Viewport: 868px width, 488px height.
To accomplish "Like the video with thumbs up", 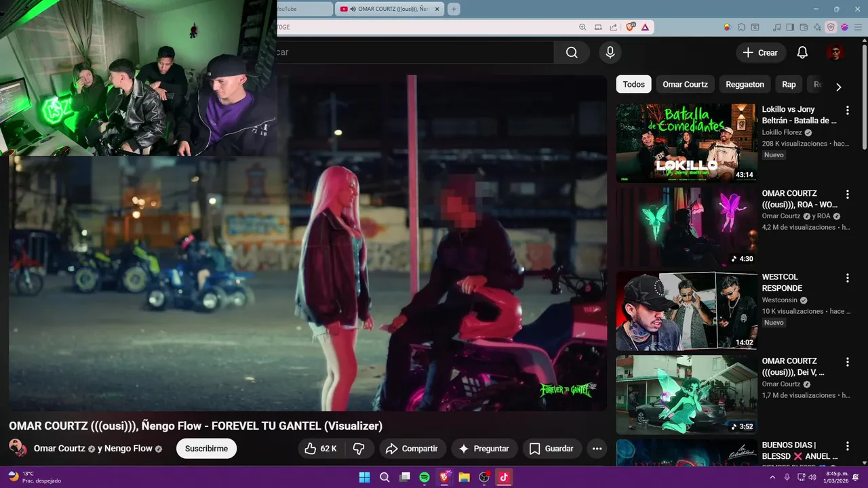I will [320, 449].
